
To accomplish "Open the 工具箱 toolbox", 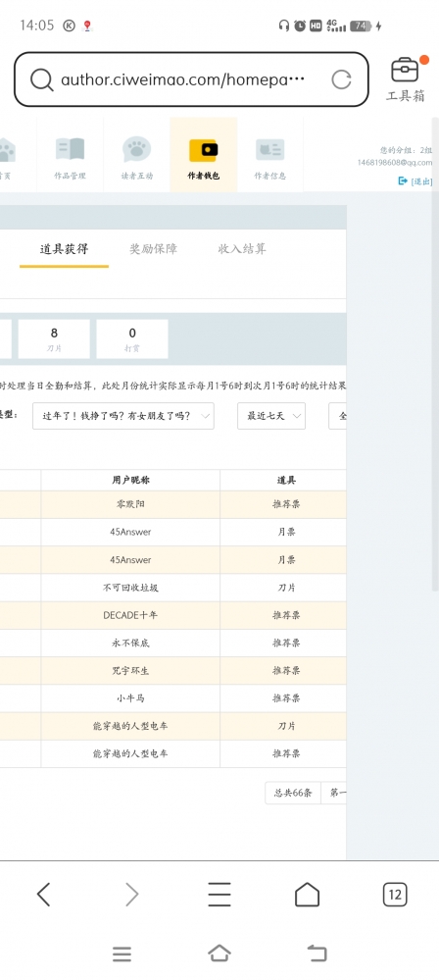I will point(406,79).
